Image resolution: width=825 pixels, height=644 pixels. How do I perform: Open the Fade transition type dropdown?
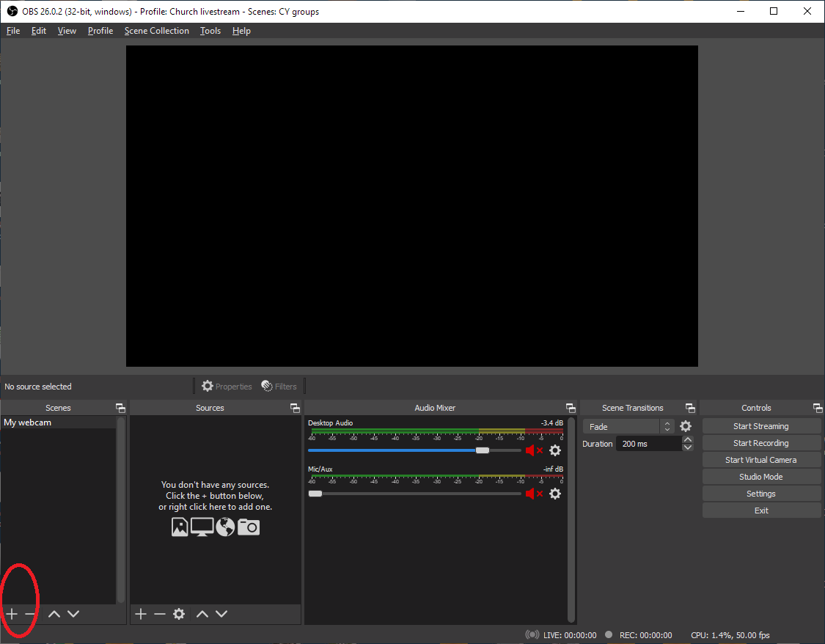628,426
